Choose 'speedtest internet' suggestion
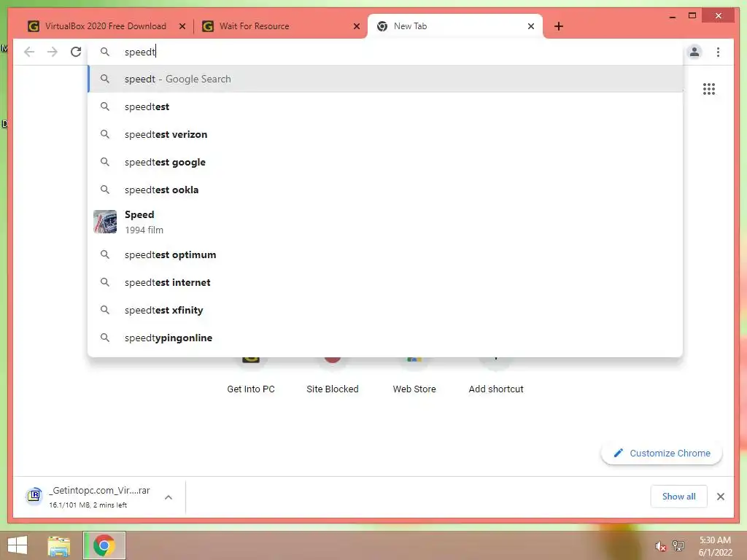 point(385,282)
